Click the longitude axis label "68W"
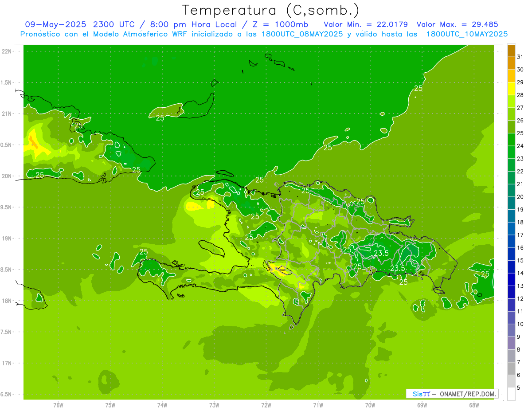 tap(474, 405)
